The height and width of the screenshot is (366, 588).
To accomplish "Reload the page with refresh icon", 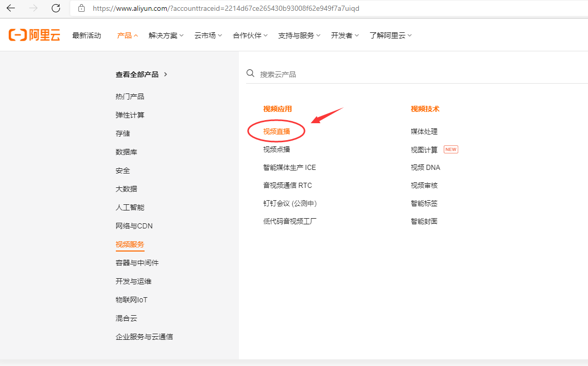I will coord(56,8).
